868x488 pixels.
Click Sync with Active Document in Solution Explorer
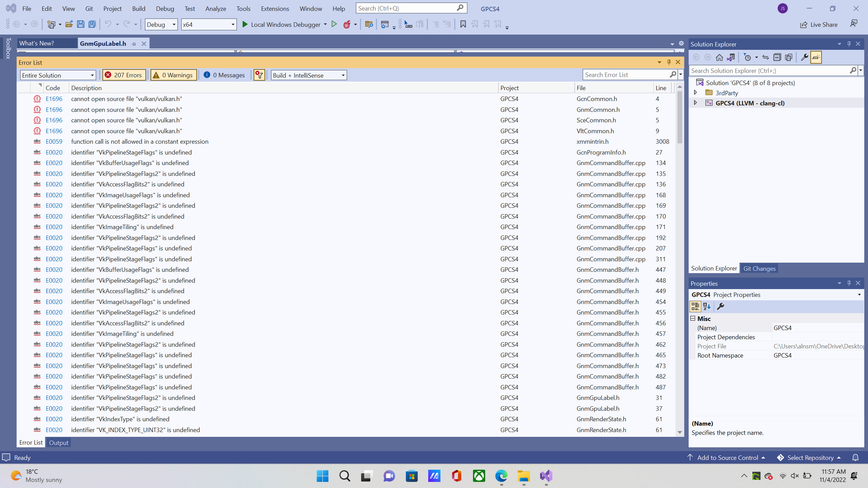731,57
